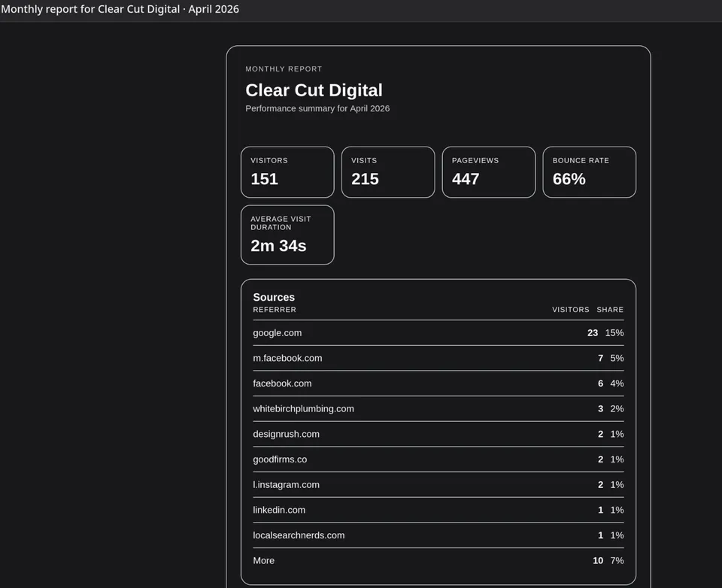This screenshot has width=722, height=588.
Task: Click the "More" row in Sources
Action: pos(438,561)
